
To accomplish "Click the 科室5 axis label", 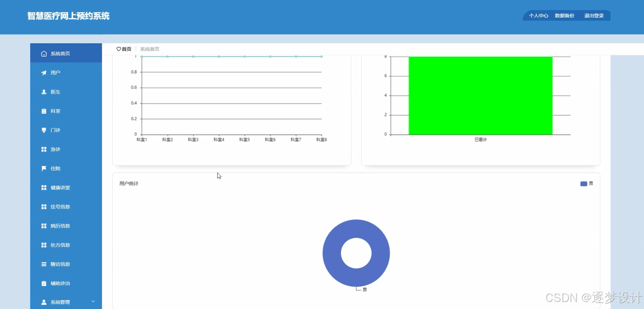I will pyautogui.click(x=244, y=140).
